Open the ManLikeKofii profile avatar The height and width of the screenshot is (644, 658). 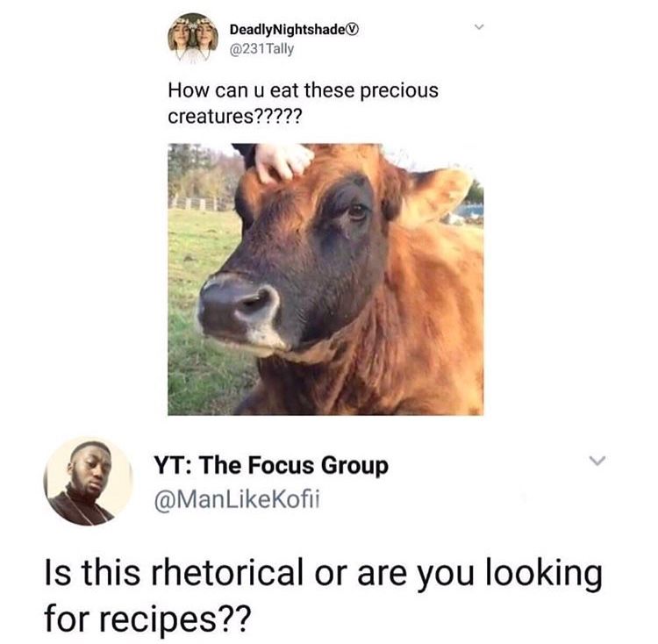(88, 481)
